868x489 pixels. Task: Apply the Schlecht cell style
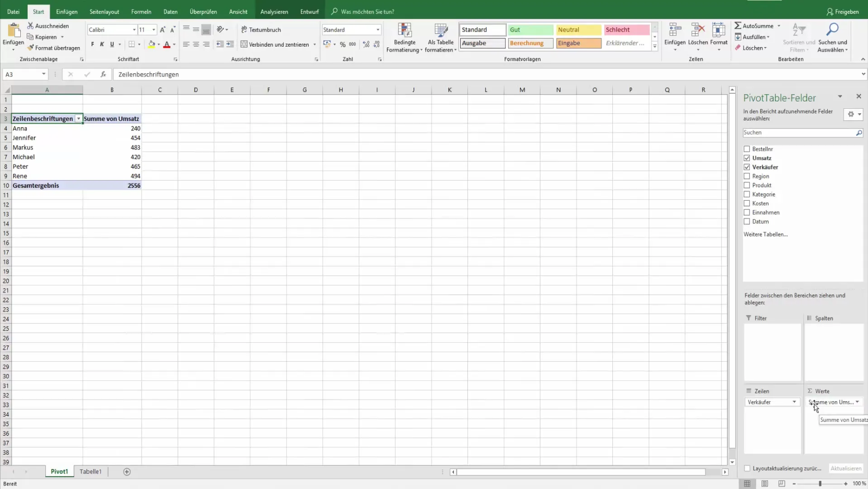(x=627, y=29)
